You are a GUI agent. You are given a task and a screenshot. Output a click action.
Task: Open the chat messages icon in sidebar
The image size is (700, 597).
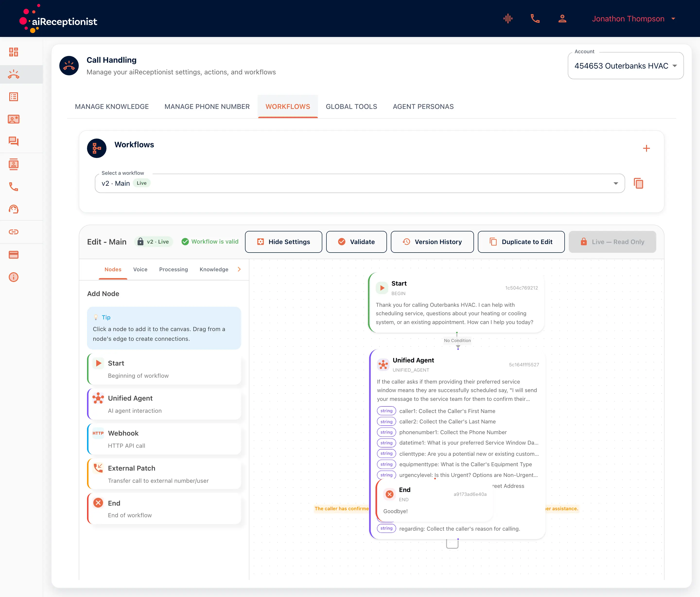coord(14,141)
